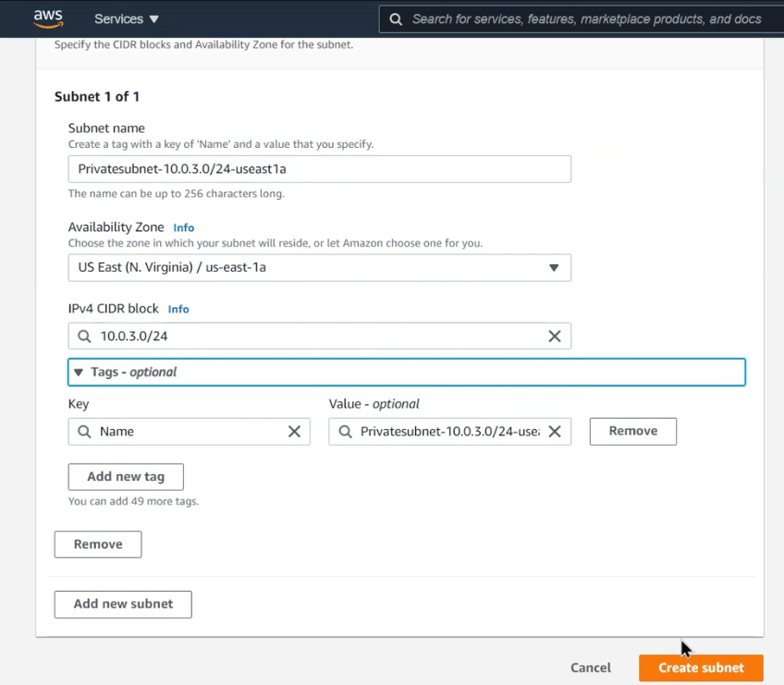Clear the IPv4 CIDR block value

(x=555, y=336)
